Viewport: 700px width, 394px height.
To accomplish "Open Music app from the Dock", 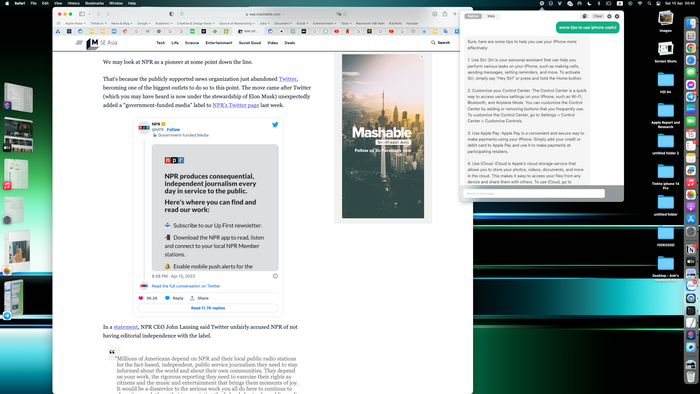I will pos(691,182).
